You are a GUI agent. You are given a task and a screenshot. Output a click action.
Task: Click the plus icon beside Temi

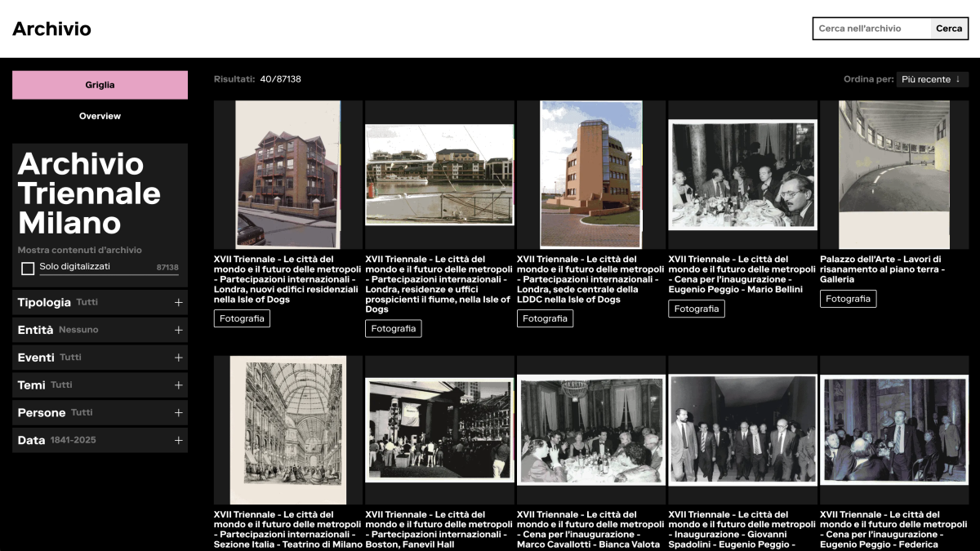178,385
